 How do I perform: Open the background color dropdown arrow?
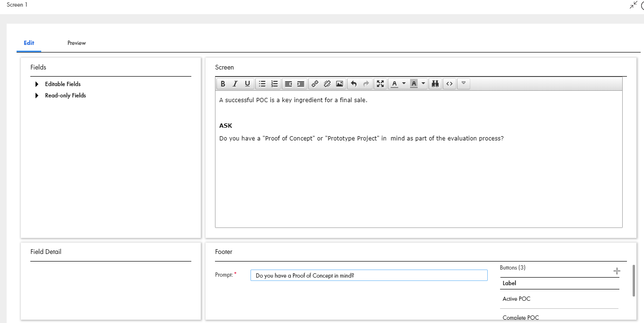423,84
